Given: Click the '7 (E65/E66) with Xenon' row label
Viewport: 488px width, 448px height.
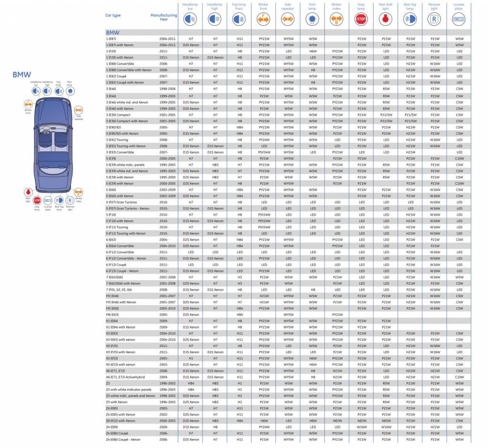Looking at the screenshot, I should 123,284.
